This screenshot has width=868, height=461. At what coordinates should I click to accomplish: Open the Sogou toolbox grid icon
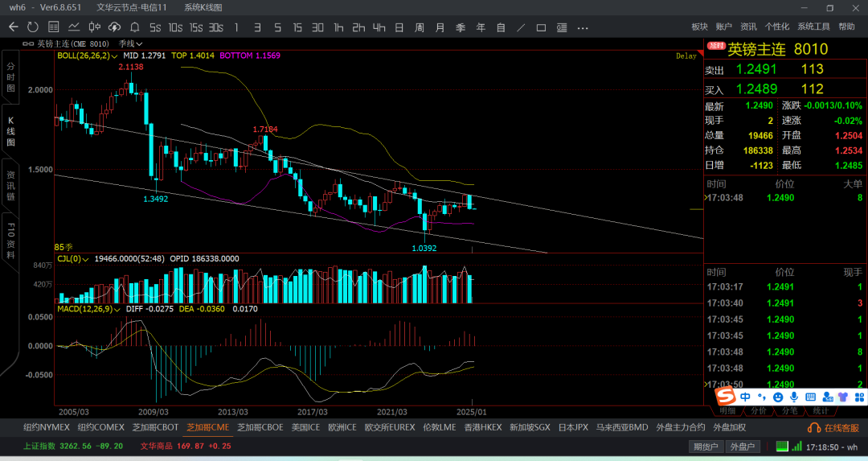[x=859, y=397]
